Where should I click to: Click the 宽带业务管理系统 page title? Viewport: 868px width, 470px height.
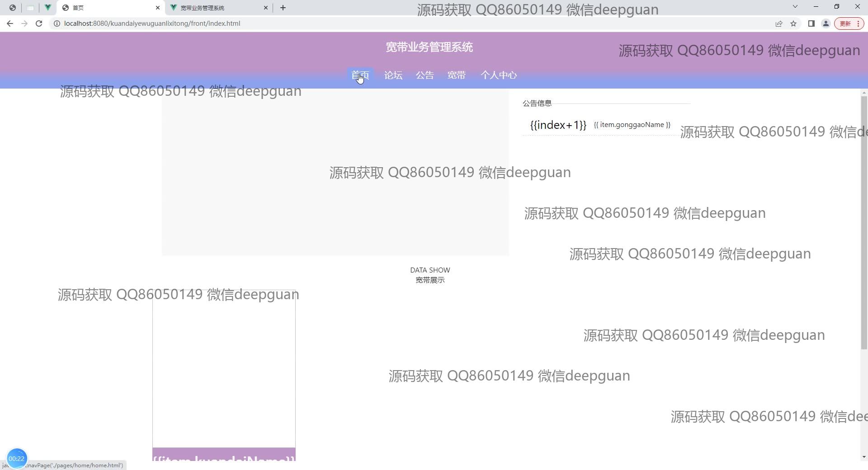pos(429,47)
